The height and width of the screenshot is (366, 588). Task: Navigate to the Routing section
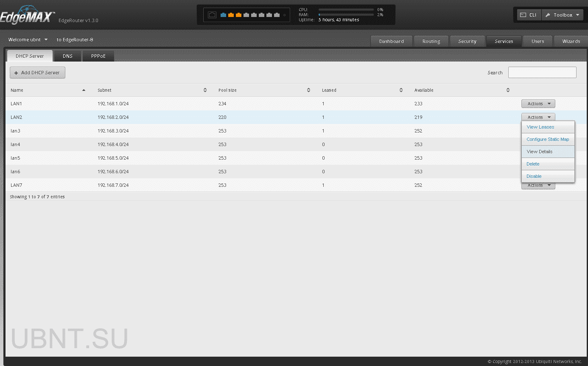pyautogui.click(x=431, y=41)
